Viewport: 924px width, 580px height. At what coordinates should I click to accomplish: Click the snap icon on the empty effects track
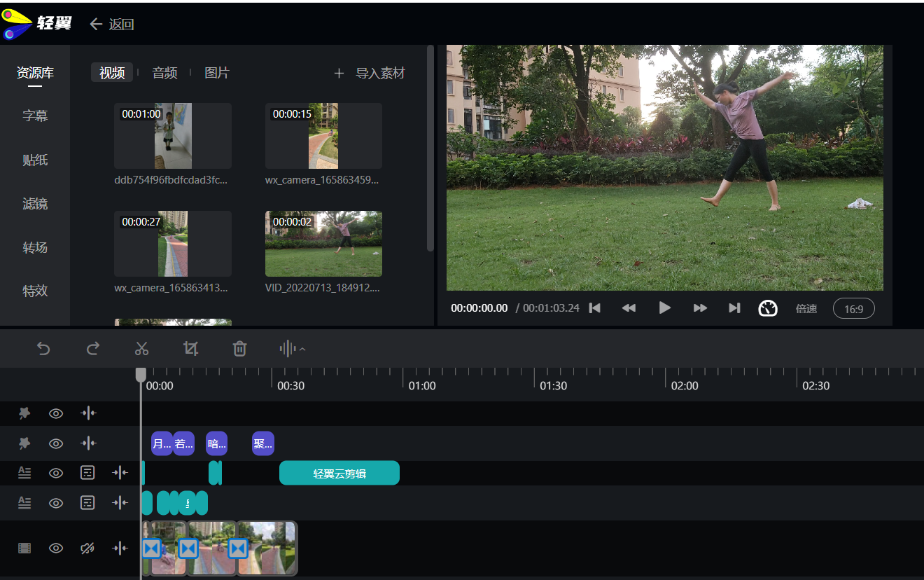point(88,413)
